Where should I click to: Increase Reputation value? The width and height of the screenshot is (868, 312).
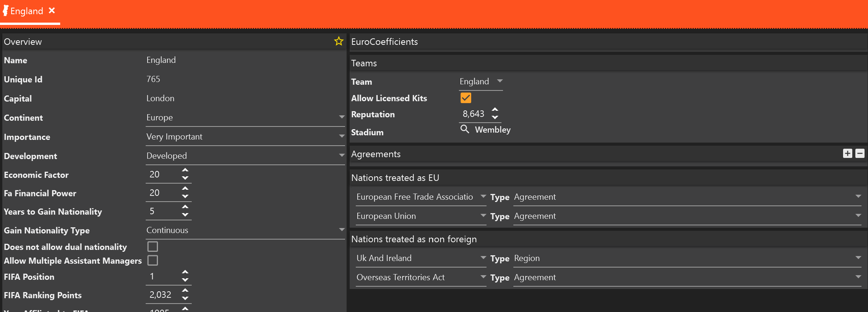(x=495, y=109)
